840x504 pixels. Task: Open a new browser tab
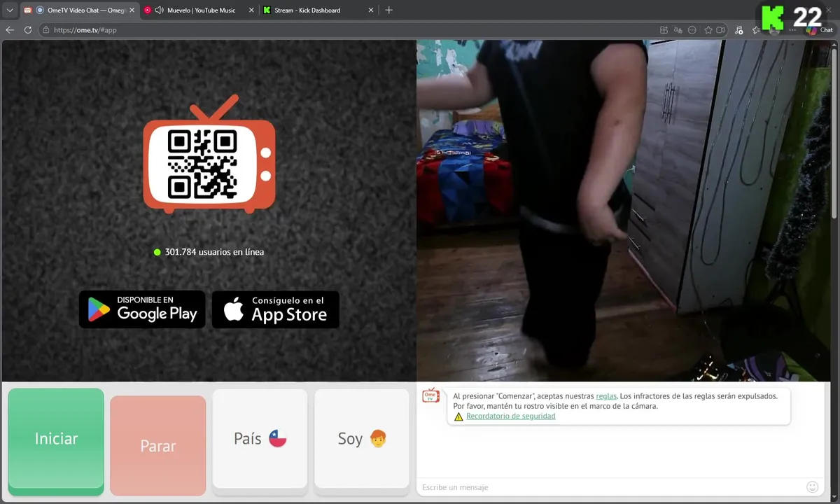[389, 10]
